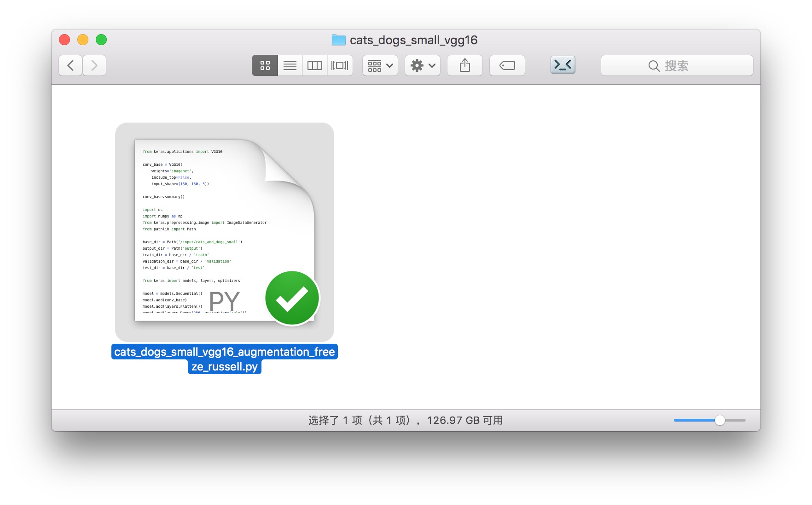The width and height of the screenshot is (812, 505).
Task: Click the edit tags icon
Action: (507, 65)
